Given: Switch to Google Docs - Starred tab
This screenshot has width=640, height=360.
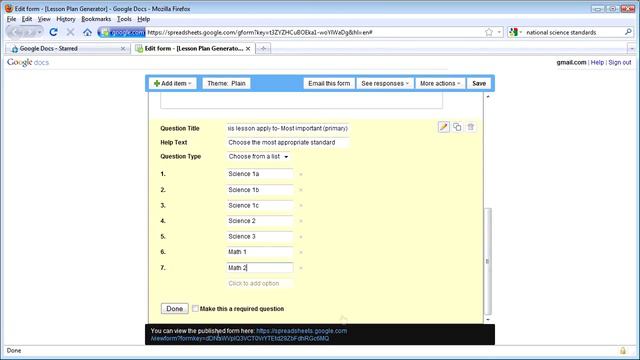Looking at the screenshot, I should 67,49.
